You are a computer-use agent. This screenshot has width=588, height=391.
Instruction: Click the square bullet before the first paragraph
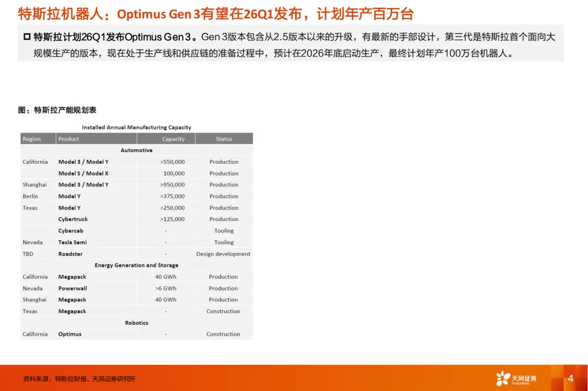[x=27, y=36]
